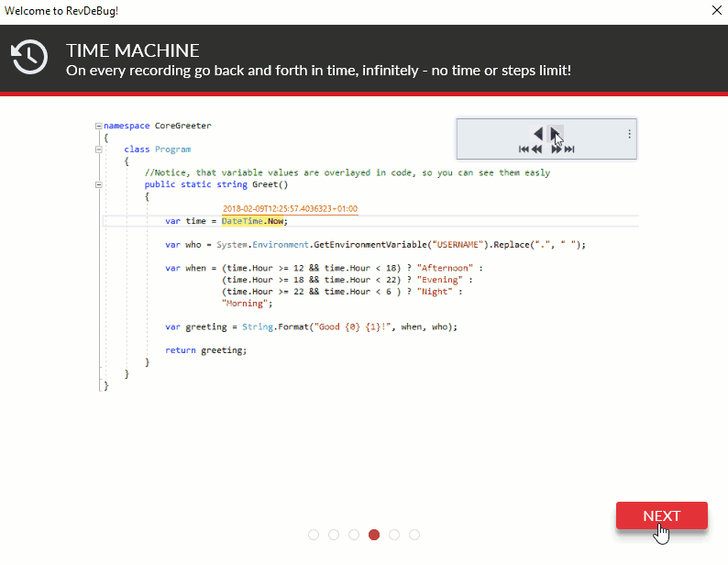Click the red NEXT button
Viewport: 728px width, 565px height.
pyautogui.click(x=662, y=515)
